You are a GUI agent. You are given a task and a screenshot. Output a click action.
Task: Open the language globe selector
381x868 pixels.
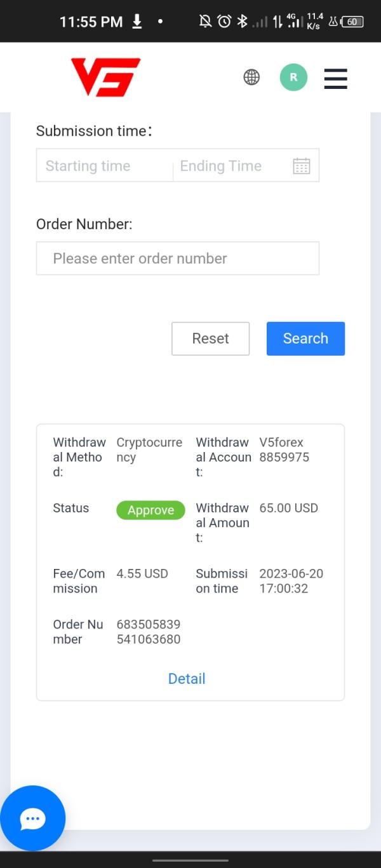click(251, 77)
